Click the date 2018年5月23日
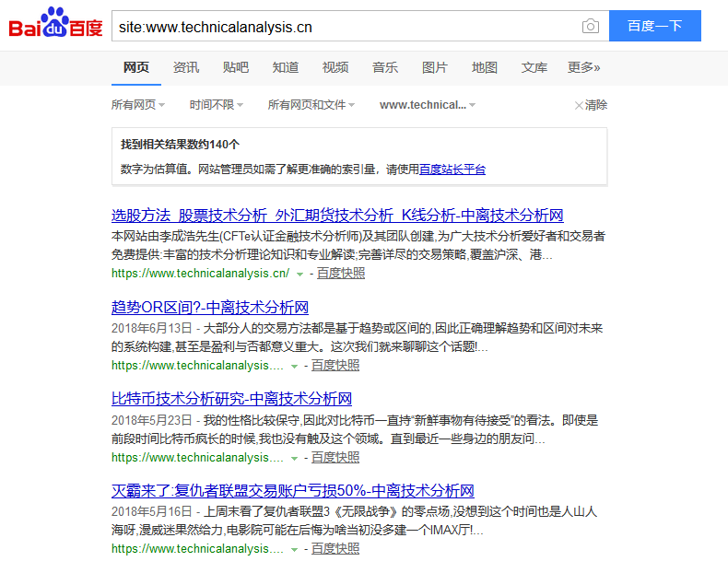Image resolution: width=728 pixels, height=573 pixels. (x=151, y=420)
